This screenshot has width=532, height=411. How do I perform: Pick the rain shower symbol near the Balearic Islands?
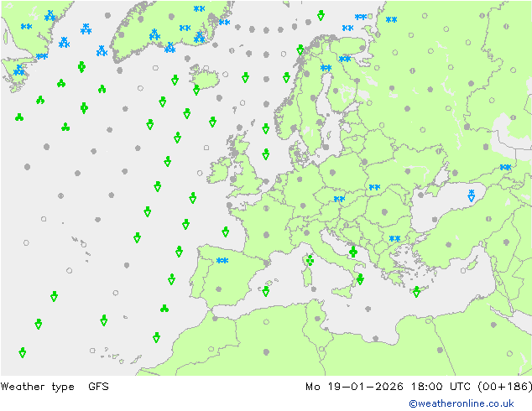[266, 291]
